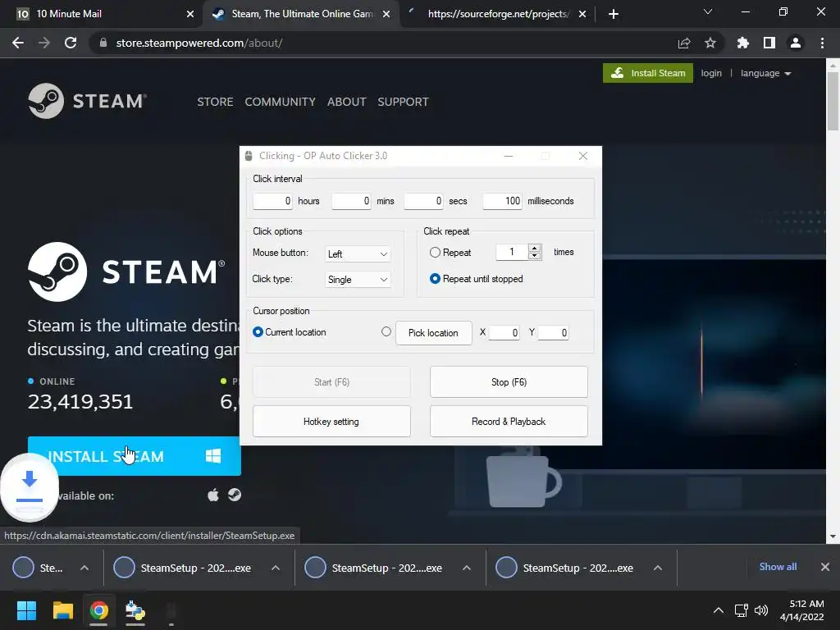Click the blue INSTALL STEAM button

point(135,456)
